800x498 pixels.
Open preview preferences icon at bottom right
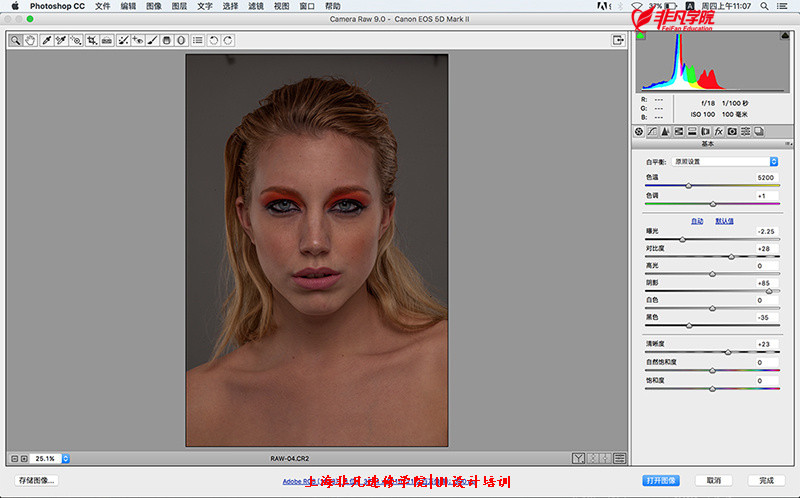(x=620, y=458)
